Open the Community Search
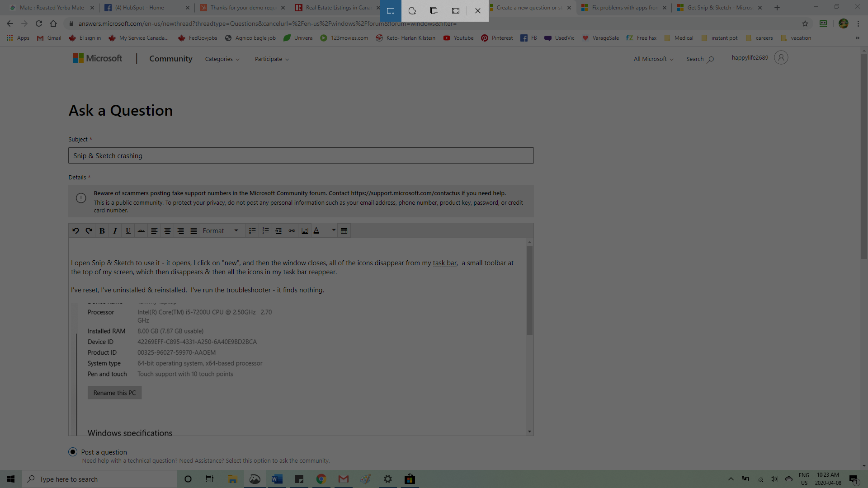This screenshot has height=488, width=868. pos(699,59)
